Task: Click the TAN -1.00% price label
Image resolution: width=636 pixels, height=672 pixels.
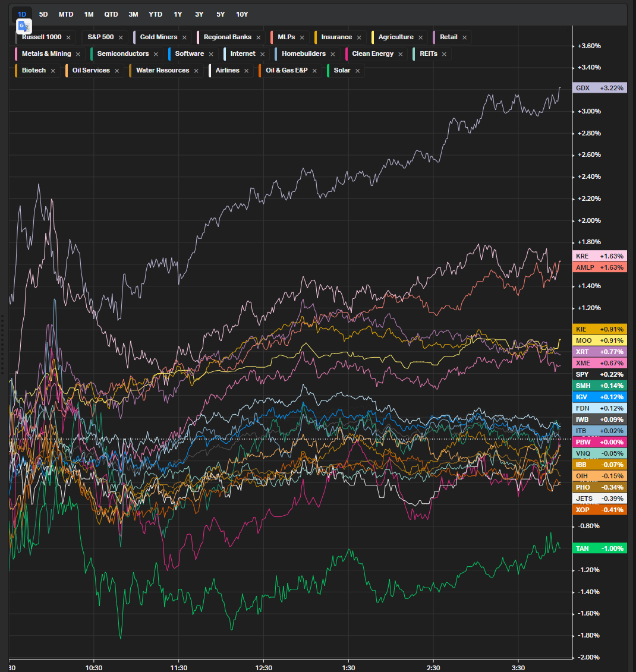Action: (599, 548)
